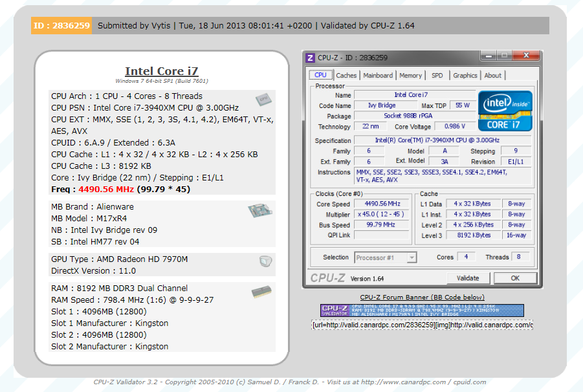Click the red 4490.56 MHz frequency value

[x=106, y=189]
